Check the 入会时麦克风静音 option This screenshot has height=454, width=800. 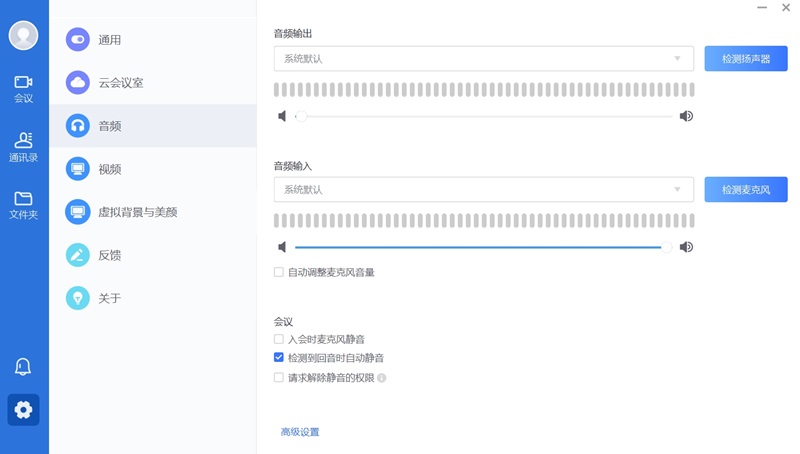pyautogui.click(x=279, y=340)
